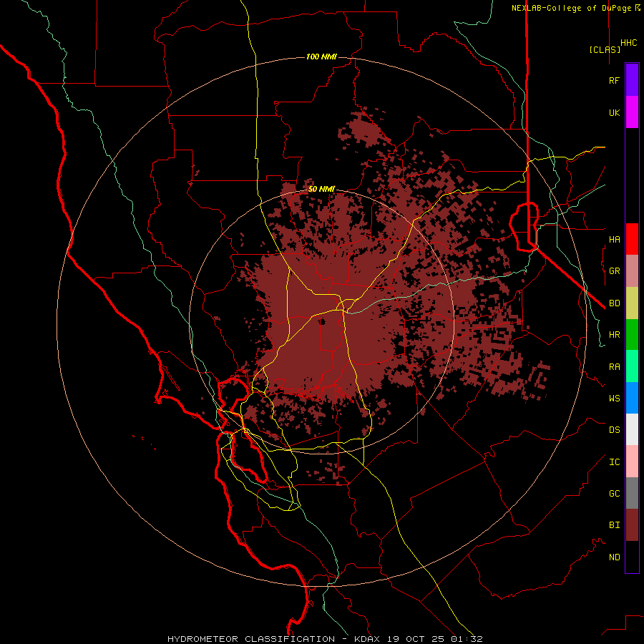Click the 100 NMI range ring label
Screen dimensions: 644x644
(x=321, y=57)
